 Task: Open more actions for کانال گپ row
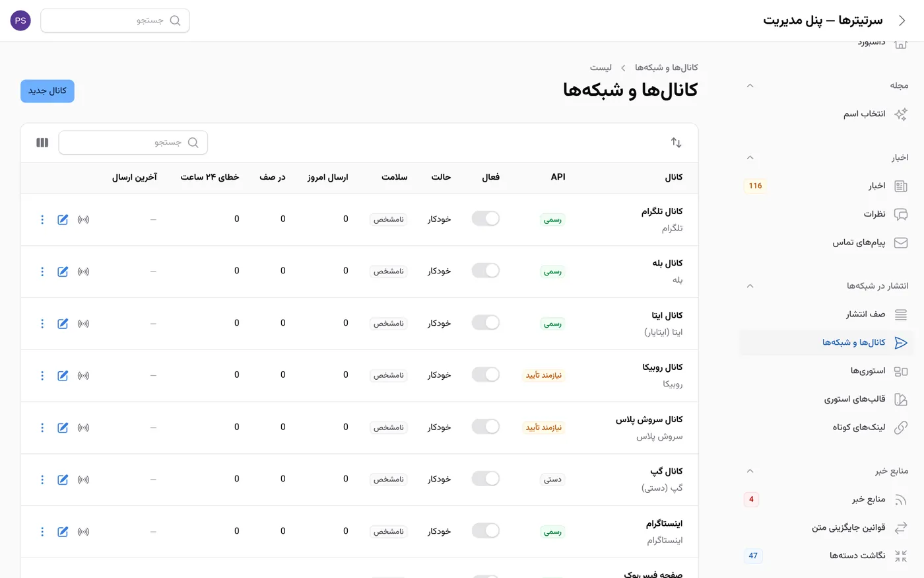tap(42, 480)
